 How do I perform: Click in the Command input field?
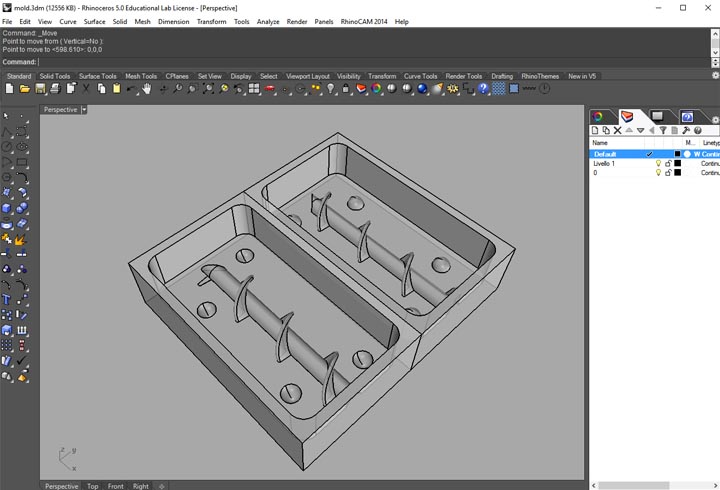point(374,62)
